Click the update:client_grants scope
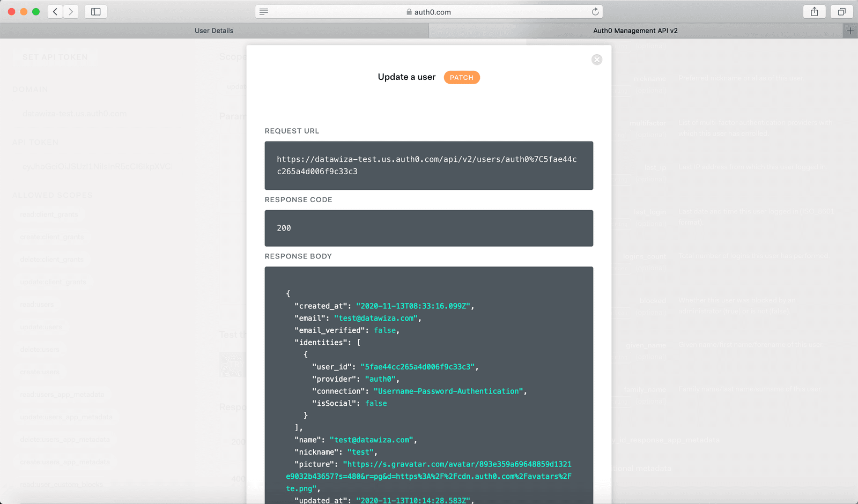 [53, 282]
